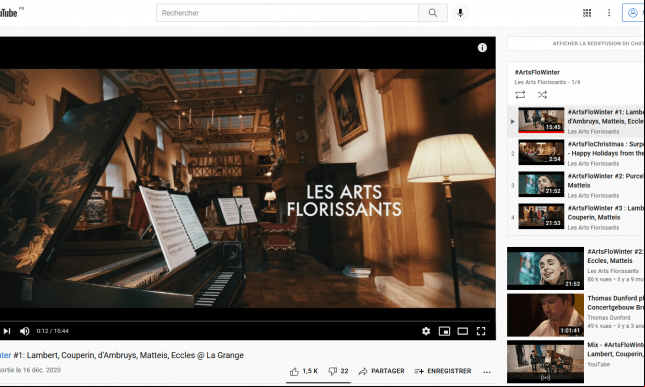The height and width of the screenshot is (387, 645).
Task: Toggle cinema theater mode
Action: pyautogui.click(x=463, y=331)
